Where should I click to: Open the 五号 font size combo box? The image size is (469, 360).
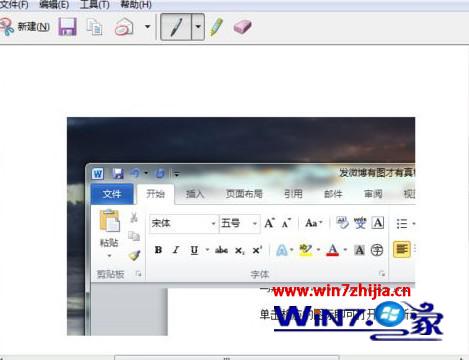239,223
